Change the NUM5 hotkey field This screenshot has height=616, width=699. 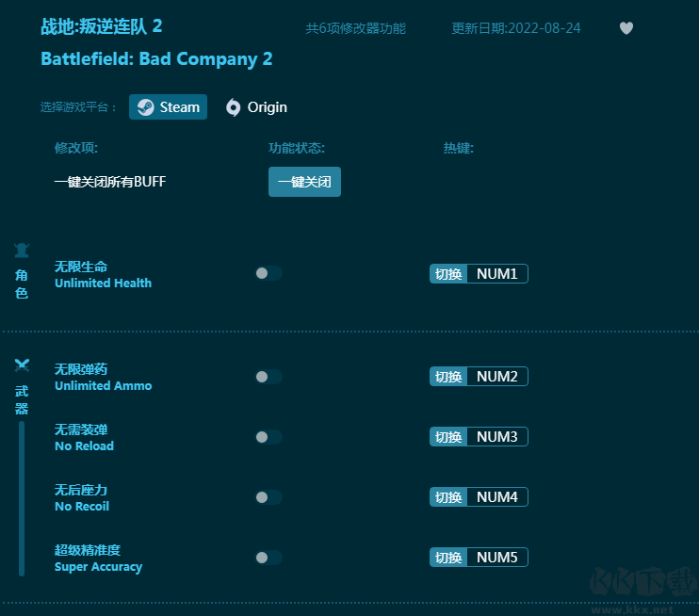tap(496, 558)
